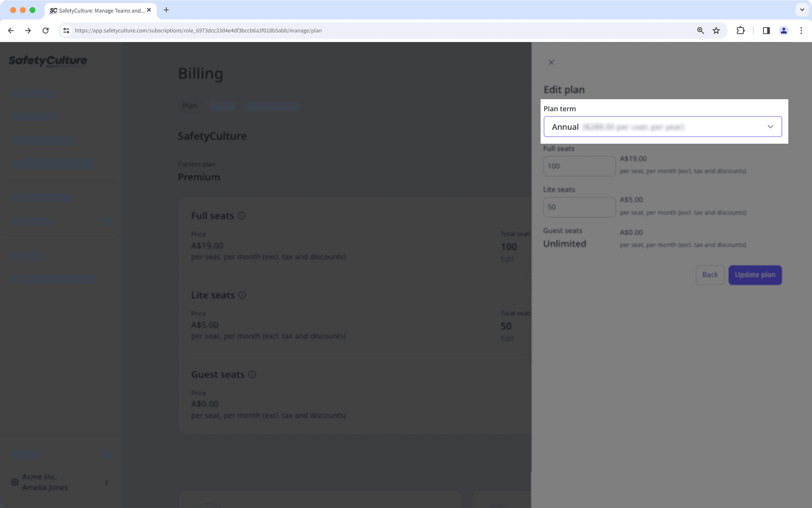Click the zoom icon in the address bar
Viewport: 812px width, 508px height.
pos(700,30)
